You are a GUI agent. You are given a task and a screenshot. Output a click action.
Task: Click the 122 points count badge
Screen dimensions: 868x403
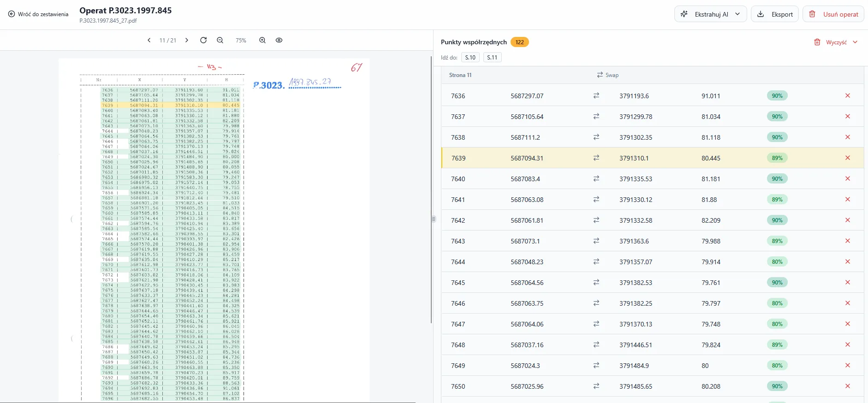[x=520, y=42]
